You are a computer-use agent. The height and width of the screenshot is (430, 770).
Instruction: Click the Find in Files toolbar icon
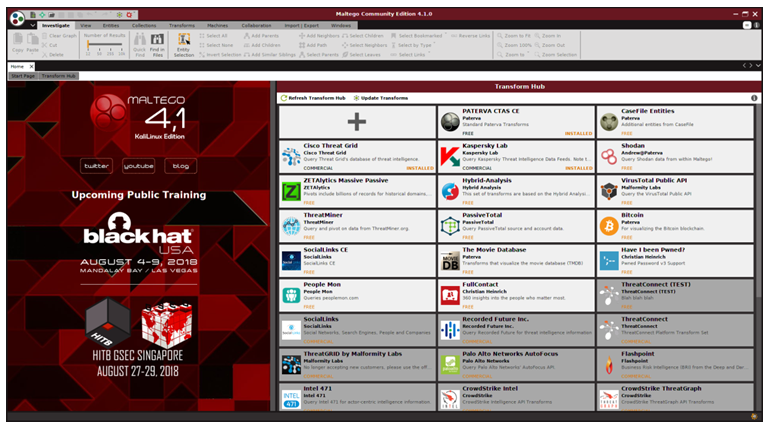pyautogui.click(x=157, y=43)
